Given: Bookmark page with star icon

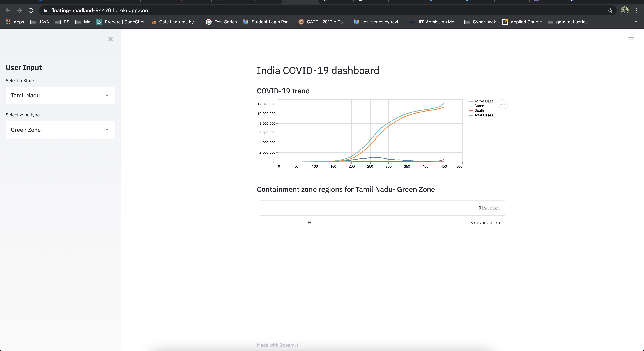Looking at the screenshot, I should pos(610,10).
